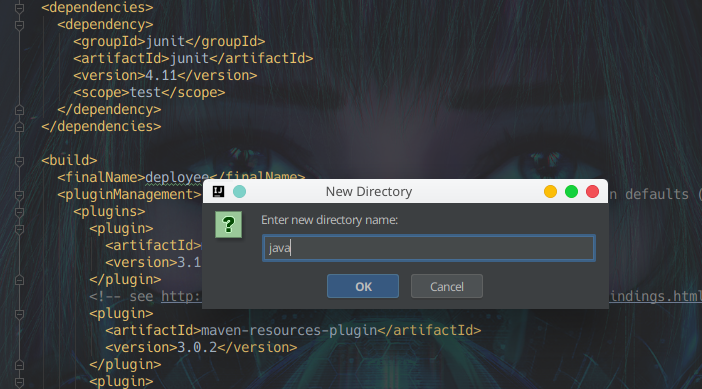The height and width of the screenshot is (389, 702).
Task: Collapse the <plugin> block containing maven-resources-plugin
Action: click(19, 314)
